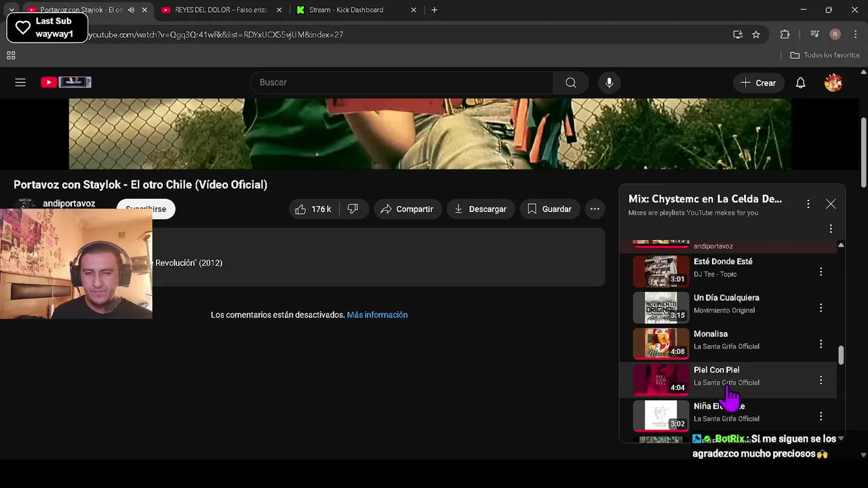Viewport: 868px width, 488px height.
Task: Click the video player frame
Action: point(430,134)
